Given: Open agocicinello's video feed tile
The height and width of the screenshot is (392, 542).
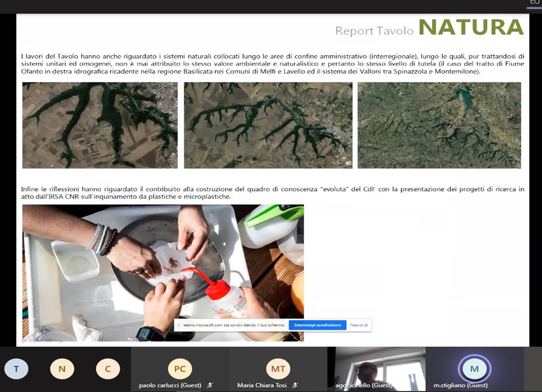Looking at the screenshot, I should pos(376,368).
